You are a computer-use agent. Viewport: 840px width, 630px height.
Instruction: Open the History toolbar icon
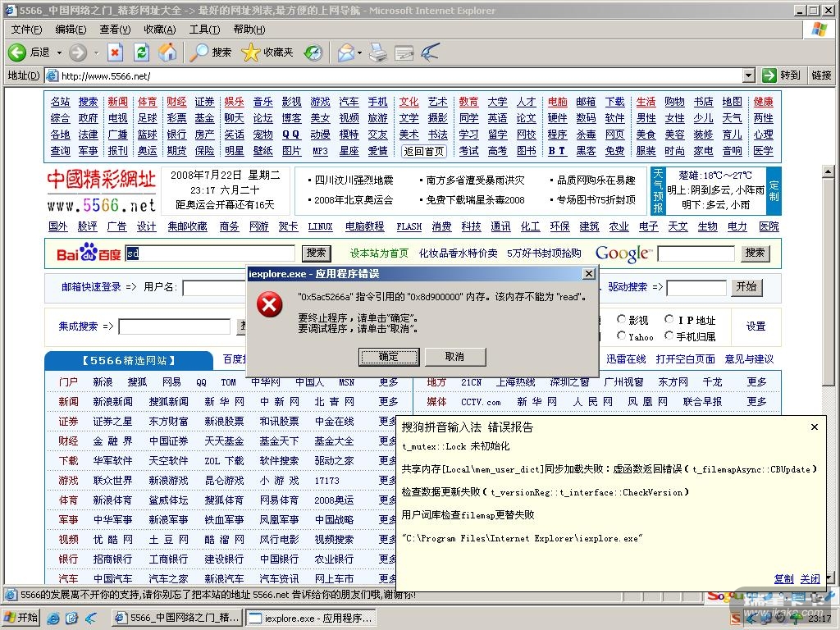tap(313, 52)
